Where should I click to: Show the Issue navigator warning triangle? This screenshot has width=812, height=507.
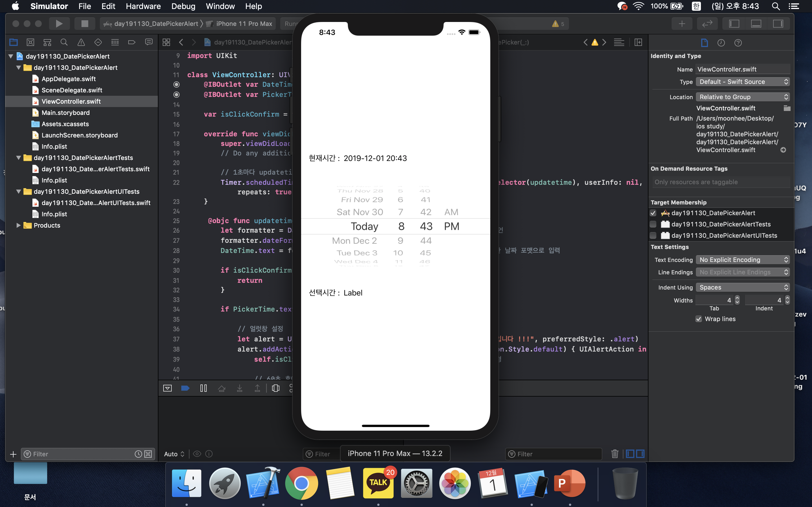[81, 42]
